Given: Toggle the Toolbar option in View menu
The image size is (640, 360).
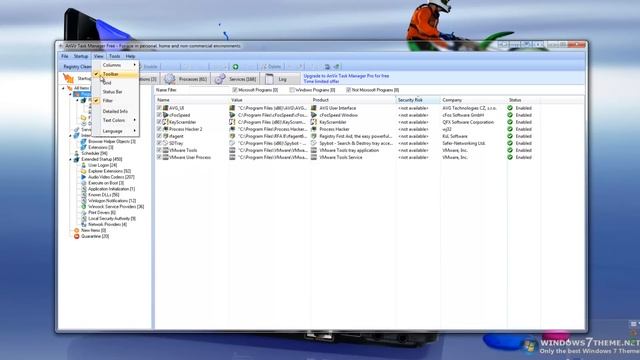Looking at the screenshot, I should (x=116, y=74).
